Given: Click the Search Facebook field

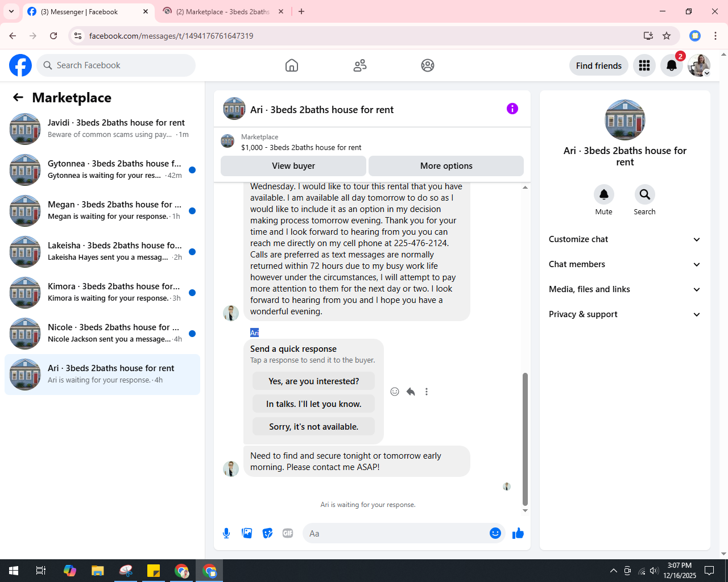Looking at the screenshot, I should [116, 65].
